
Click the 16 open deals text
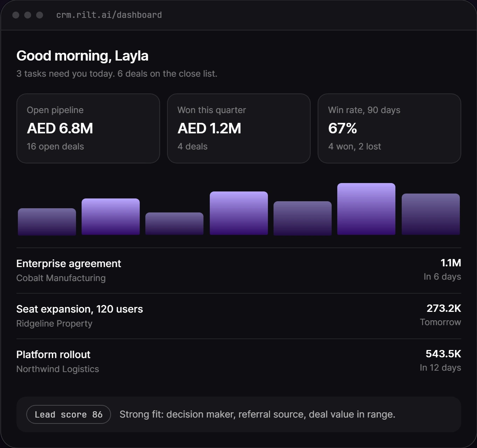click(x=55, y=147)
